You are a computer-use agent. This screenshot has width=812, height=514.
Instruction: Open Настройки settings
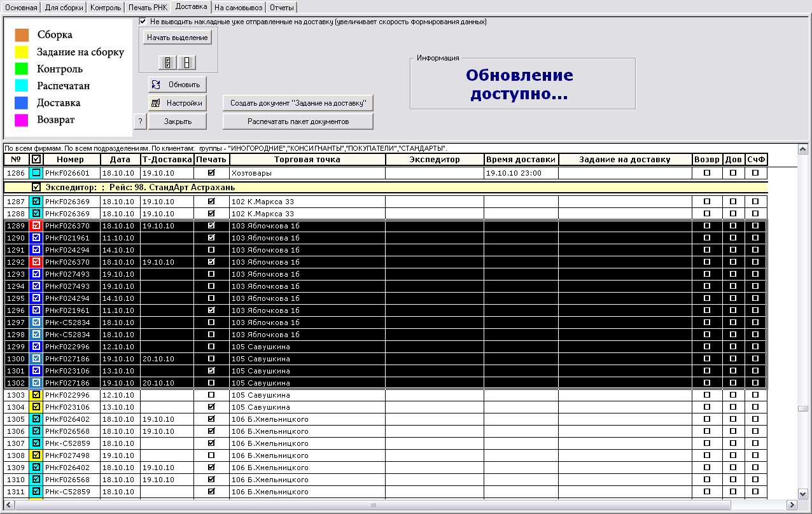tap(178, 103)
